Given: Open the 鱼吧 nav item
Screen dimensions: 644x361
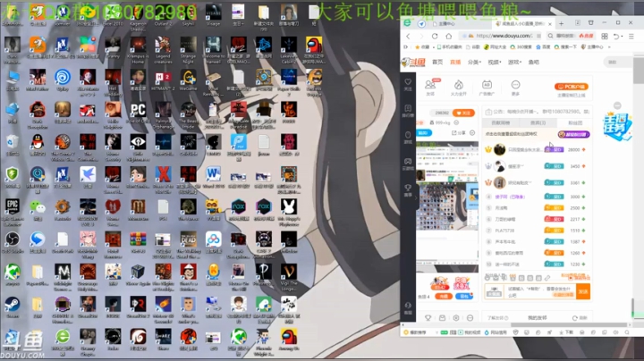Looking at the screenshot, I should click(x=533, y=62).
